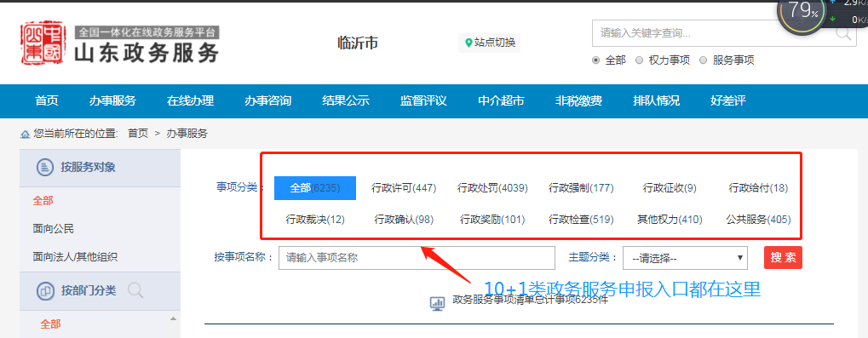Filter by 行政奖励(101)
The image size is (868, 338).
492,220
